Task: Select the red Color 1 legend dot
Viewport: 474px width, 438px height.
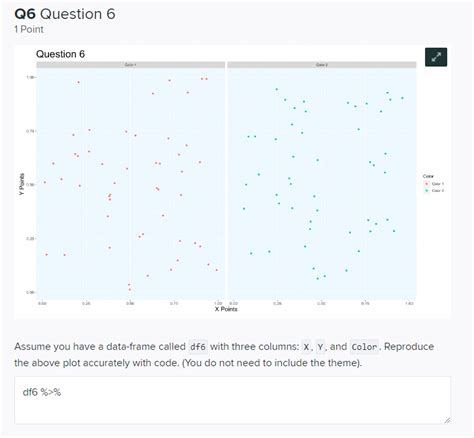Action: tap(427, 184)
